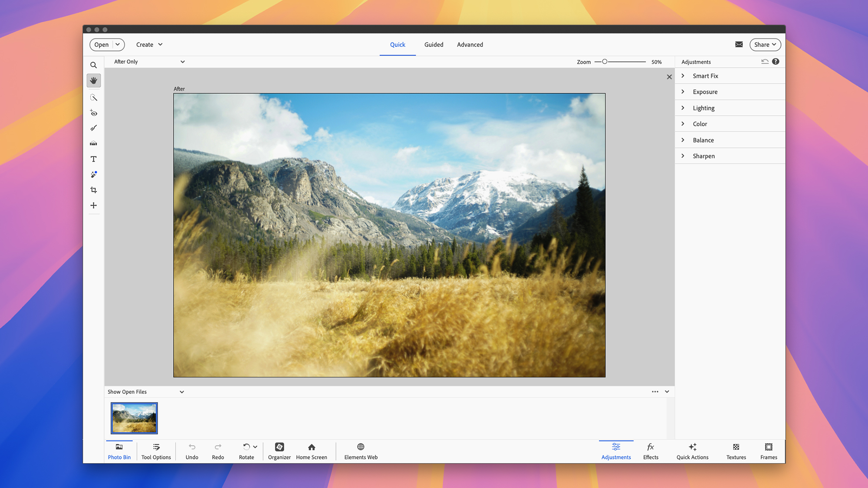This screenshot has width=868, height=488.
Task: Collapse the Show Open Files panel
Action: tap(182, 392)
